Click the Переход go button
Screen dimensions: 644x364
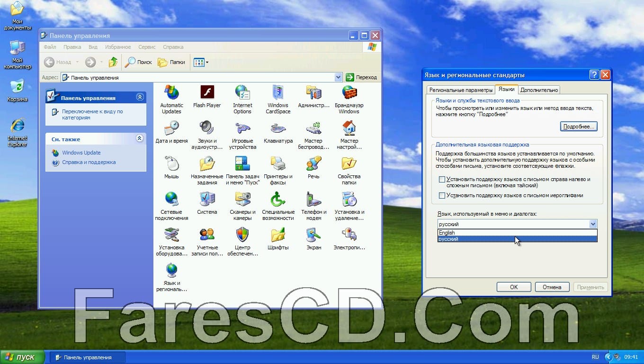pos(362,77)
